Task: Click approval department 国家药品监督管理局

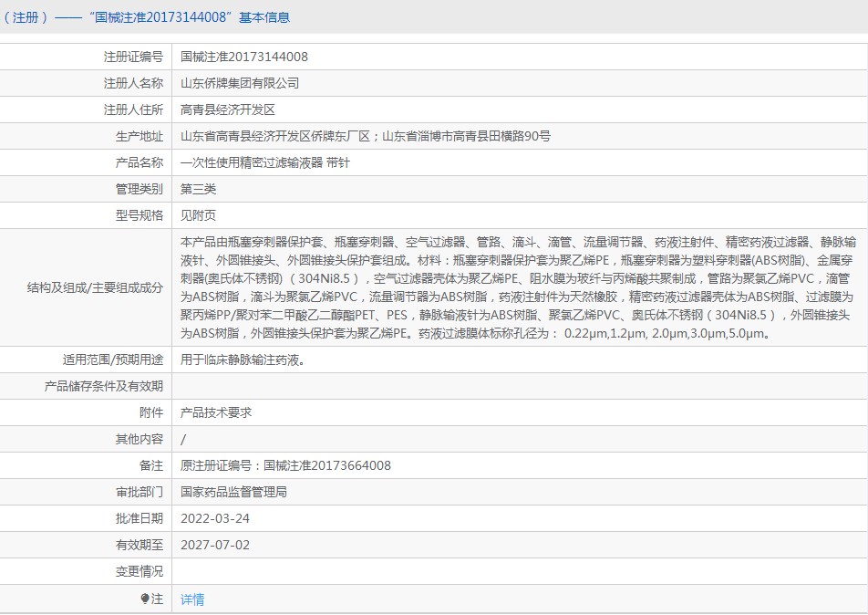Action: point(233,492)
